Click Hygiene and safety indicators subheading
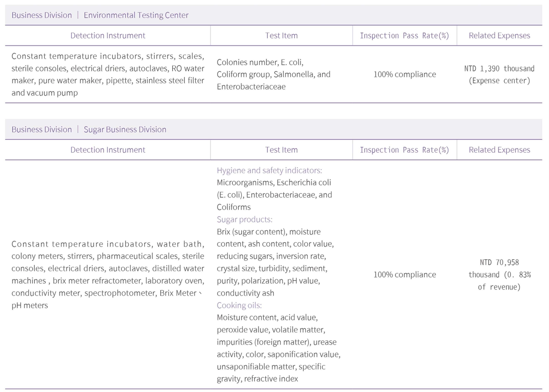549x392 pixels. point(269,170)
